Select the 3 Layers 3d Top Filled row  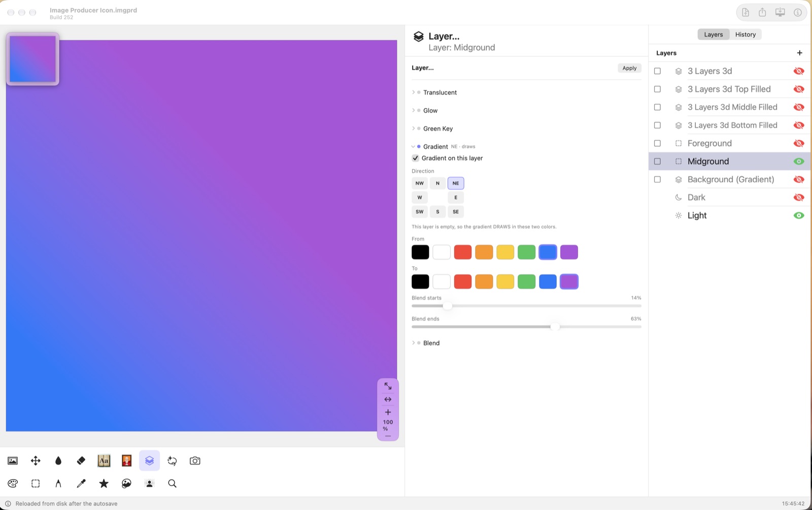(x=729, y=89)
